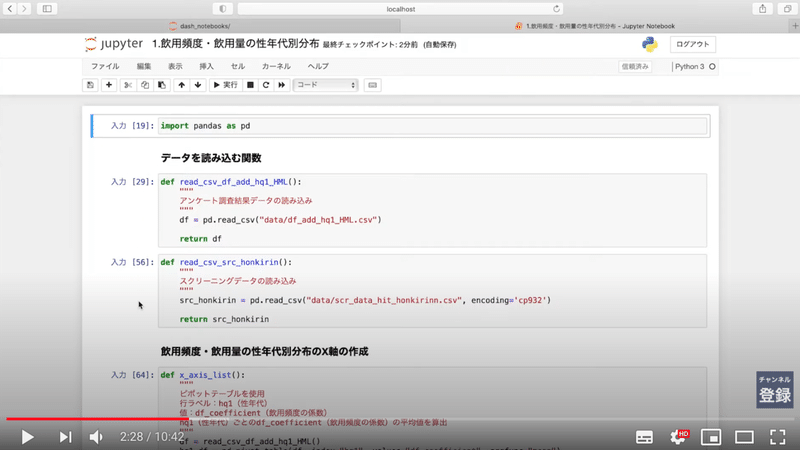Viewport: 800px width, 450px height.
Task: Reload the localhost page
Action: [556, 9]
